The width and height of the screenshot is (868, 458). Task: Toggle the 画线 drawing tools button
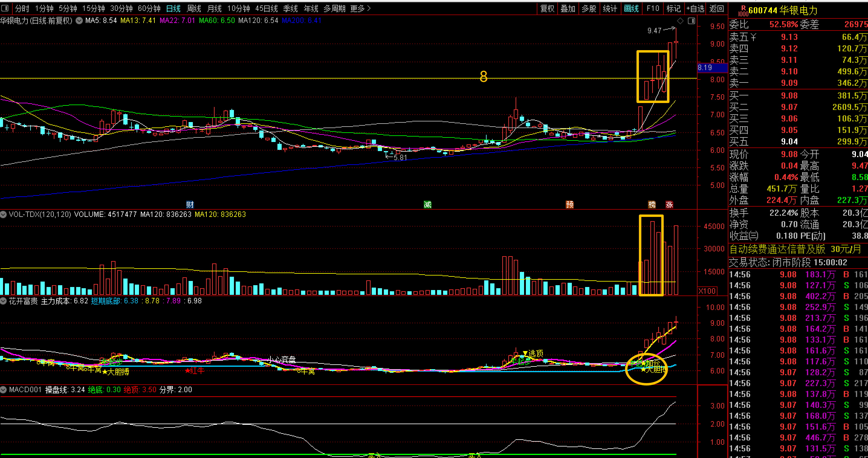pyautogui.click(x=631, y=8)
